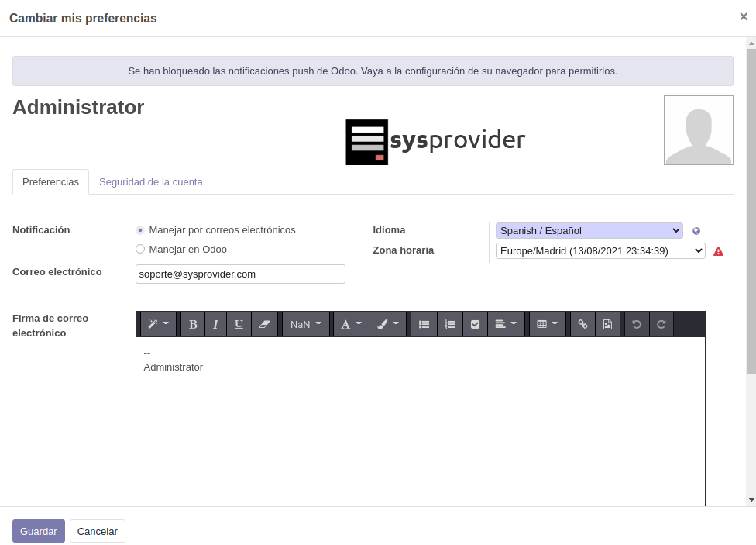
Task: Undo the last signature edit
Action: coord(637,324)
